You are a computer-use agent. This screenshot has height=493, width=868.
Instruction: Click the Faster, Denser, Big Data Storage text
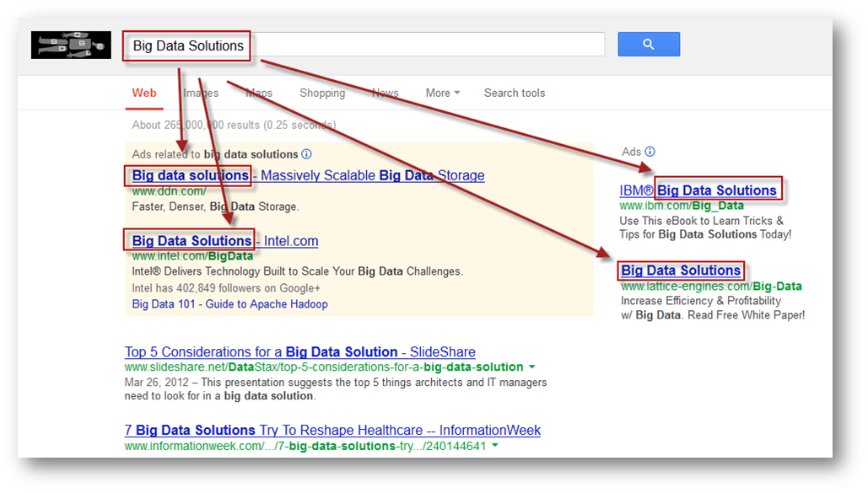pyautogui.click(x=215, y=206)
